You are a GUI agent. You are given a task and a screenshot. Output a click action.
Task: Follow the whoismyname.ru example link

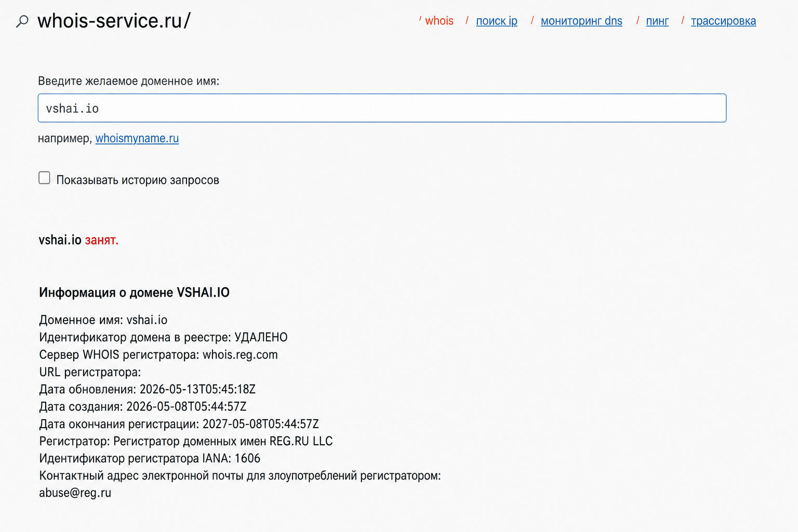click(137, 138)
